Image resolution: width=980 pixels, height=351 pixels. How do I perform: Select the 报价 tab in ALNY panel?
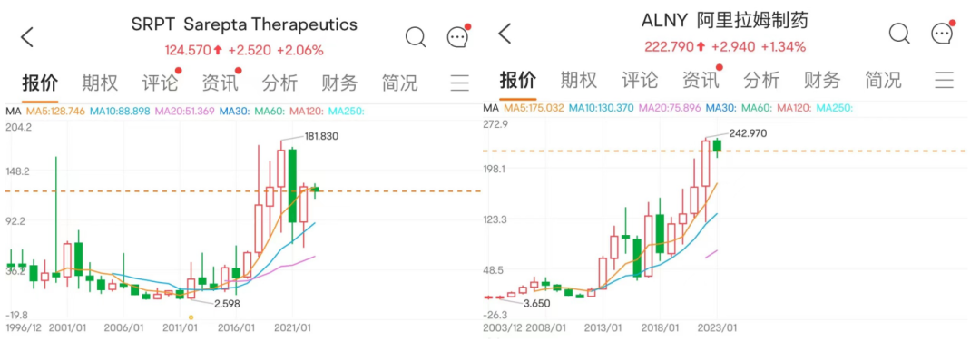[x=517, y=80]
